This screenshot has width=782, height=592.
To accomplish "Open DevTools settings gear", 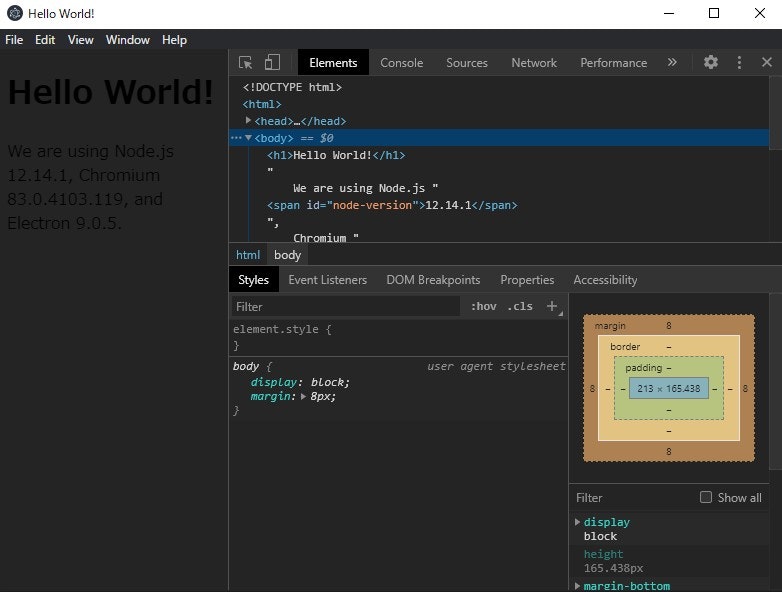I will 711,62.
